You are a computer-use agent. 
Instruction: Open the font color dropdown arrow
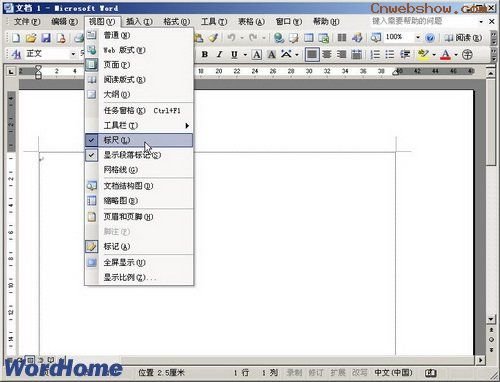coord(456,55)
